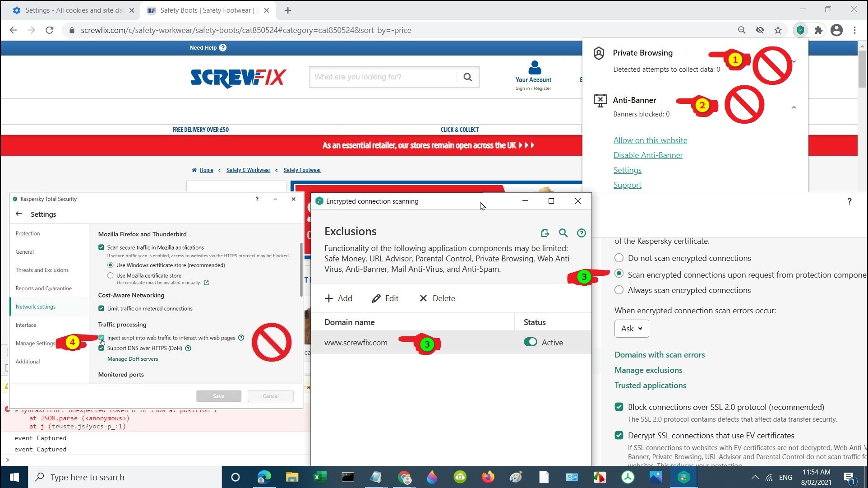This screenshot has width=868, height=488.
Task: Open the Interface settings section
Action: click(x=26, y=325)
